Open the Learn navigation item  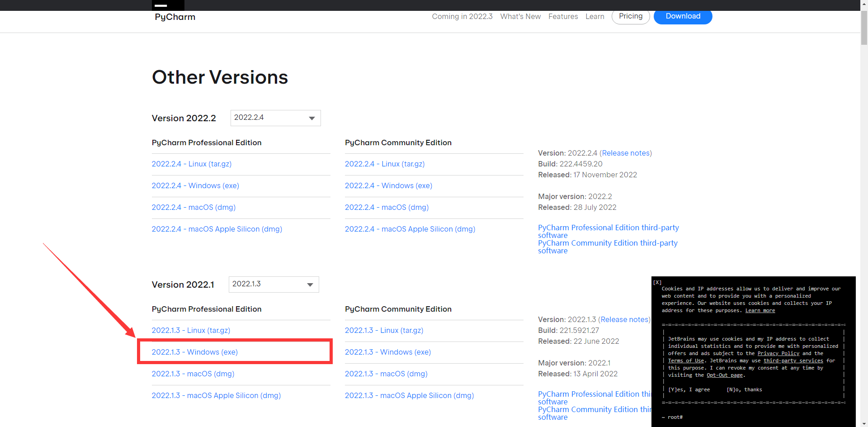(x=594, y=16)
